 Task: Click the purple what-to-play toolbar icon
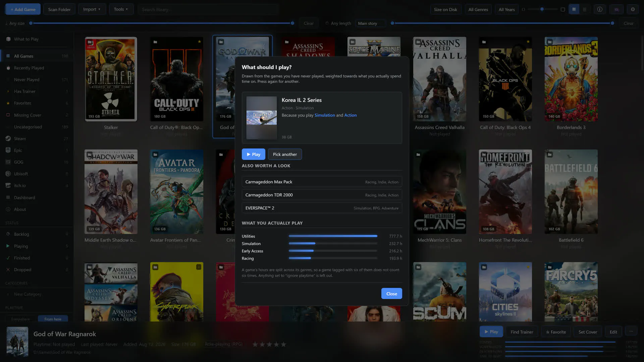616,9
